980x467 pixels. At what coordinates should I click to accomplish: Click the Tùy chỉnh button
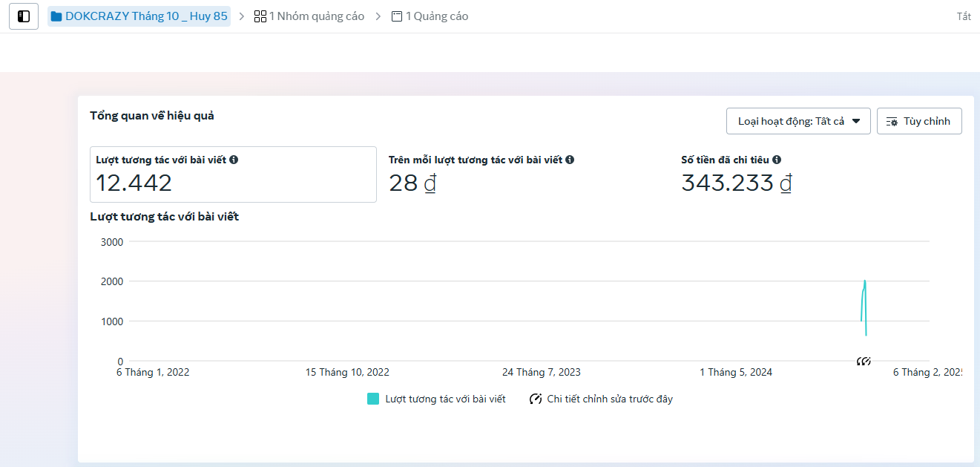click(919, 121)
